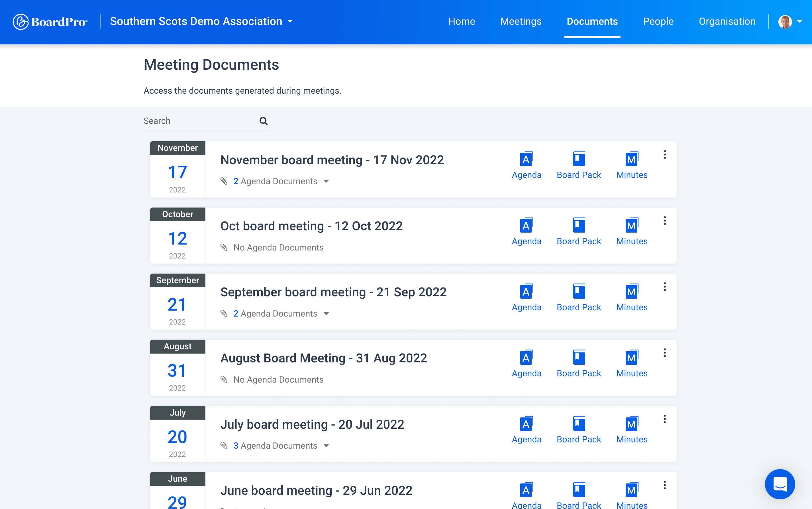Open the Home page
812x509 pixels.
[462, 21]
